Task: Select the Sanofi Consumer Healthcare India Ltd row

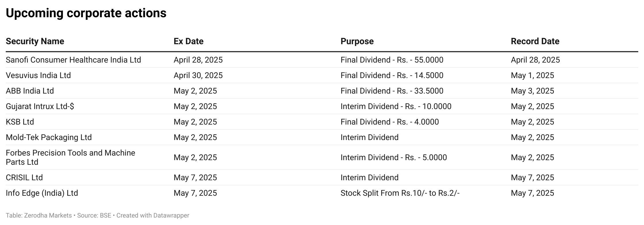Action: point(322,60)
